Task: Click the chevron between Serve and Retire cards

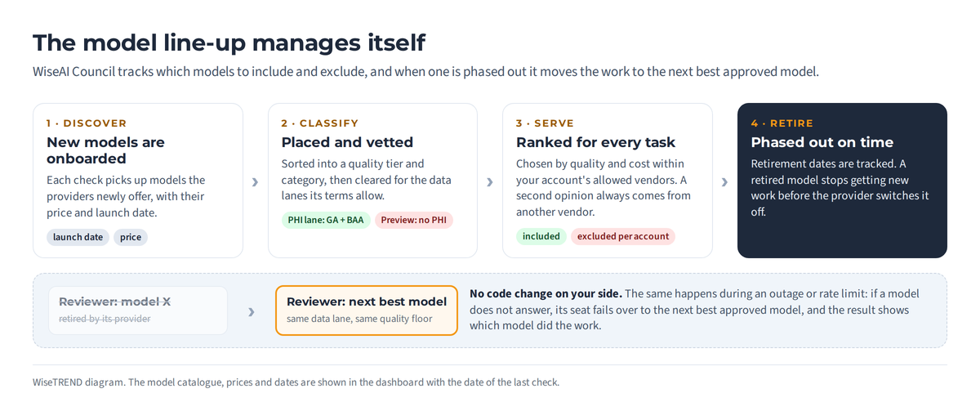Action: (x=724, y=181)
